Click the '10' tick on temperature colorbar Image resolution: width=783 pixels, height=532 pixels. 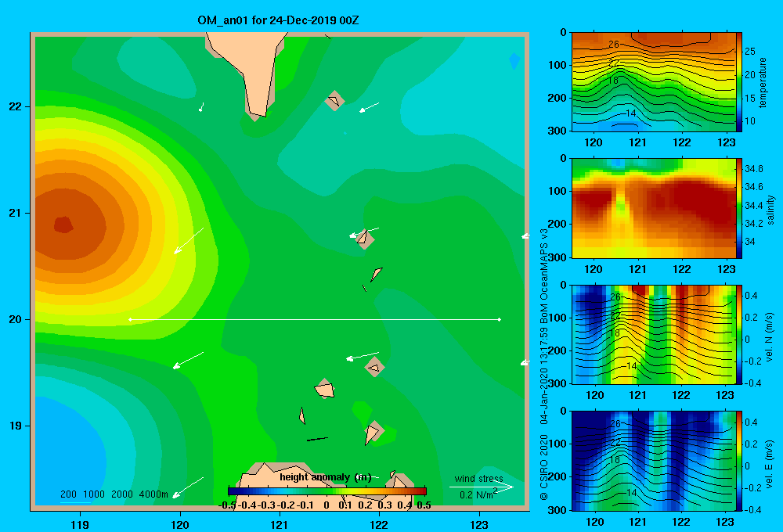(x=749, y=120)
